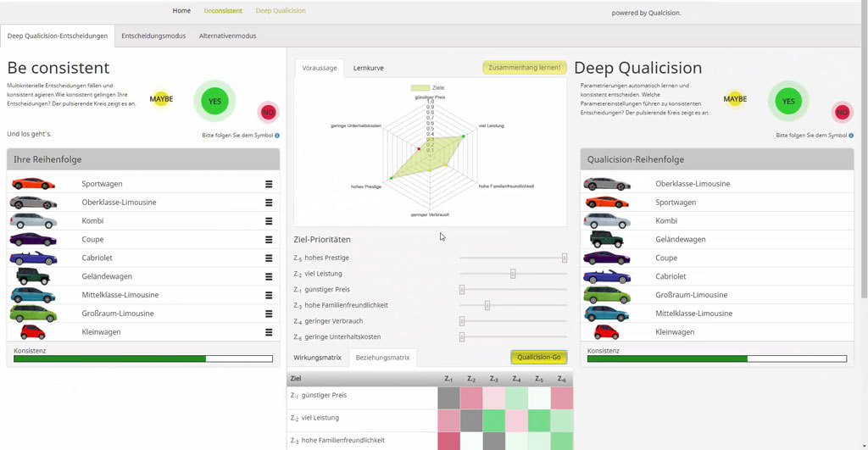Click the orange Sportwagen car icon in Ihre Reihenfolge

coord(33,184)
